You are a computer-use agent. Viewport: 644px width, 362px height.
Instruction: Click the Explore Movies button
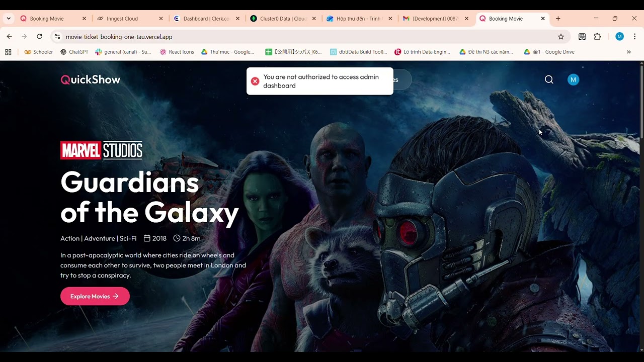click(x=95, y=296)
